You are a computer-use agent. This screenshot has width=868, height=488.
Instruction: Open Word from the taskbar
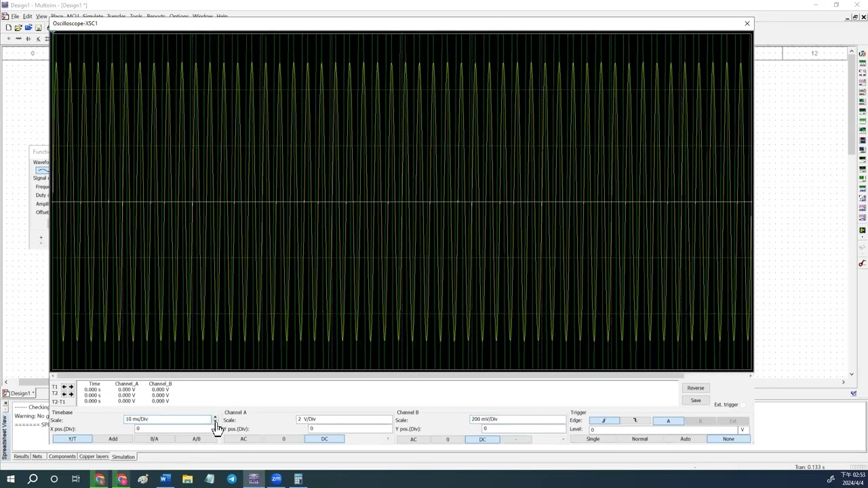pyautogui.click(x=164, y=479)
